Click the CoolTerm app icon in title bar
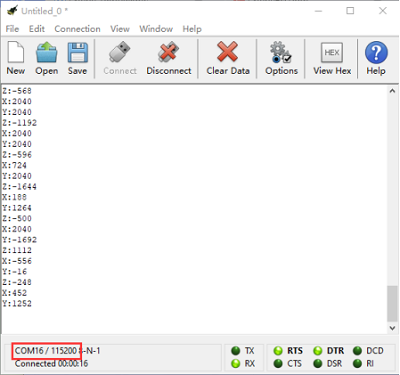Screen dimensions: 400x375 click(12, 11)
